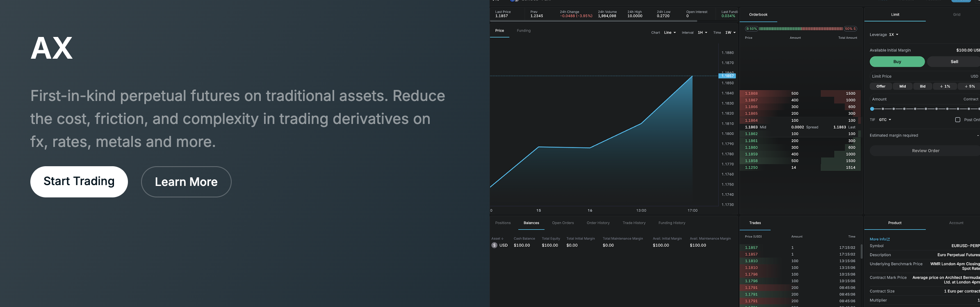This screenshot has width=980, height=307.
Task: Set limit price to Bid
Action: pyautogui.click(x=923, y=86)
